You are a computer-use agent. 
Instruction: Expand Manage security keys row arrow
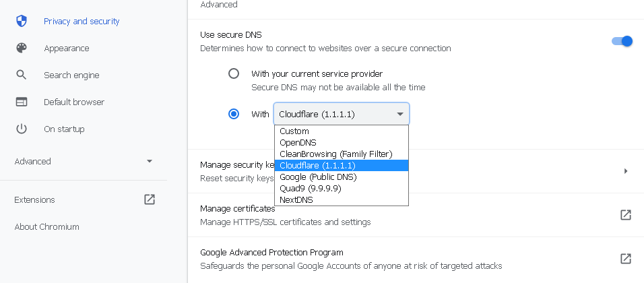(x=626, y=171)
